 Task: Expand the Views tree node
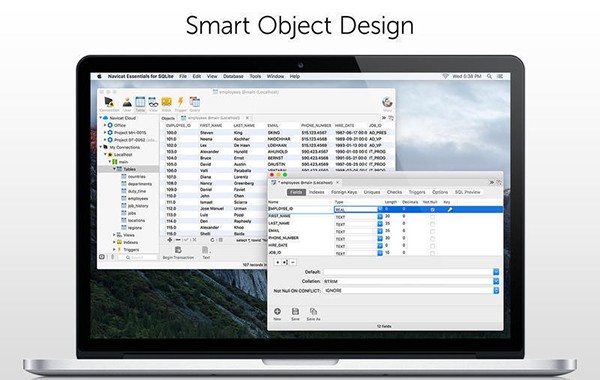coord(114,235)
